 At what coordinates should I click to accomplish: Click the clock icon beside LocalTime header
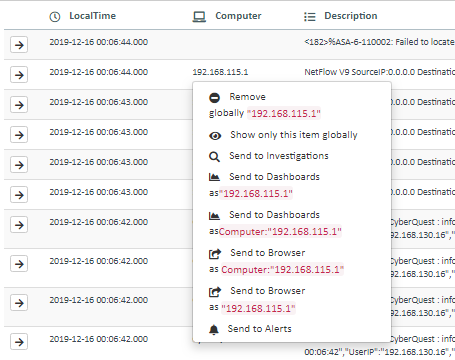(55, 17)
